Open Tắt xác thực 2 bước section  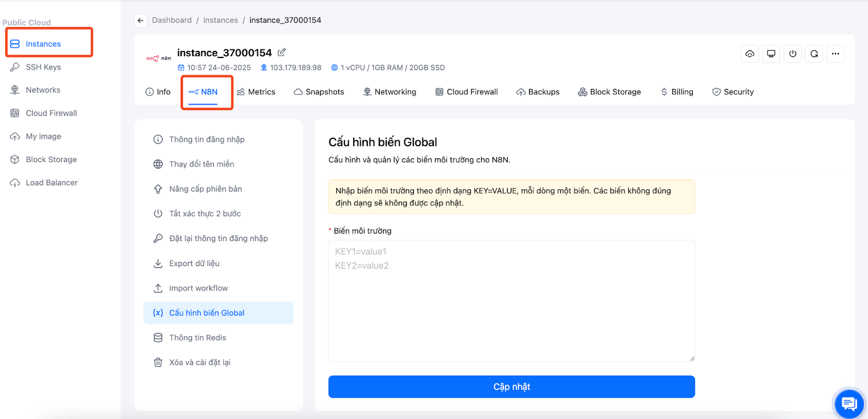pyautogui.click(x=218, y=214)
